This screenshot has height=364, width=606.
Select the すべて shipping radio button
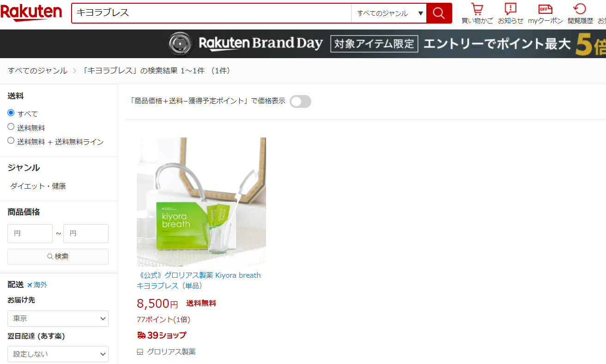coord(11,113)
